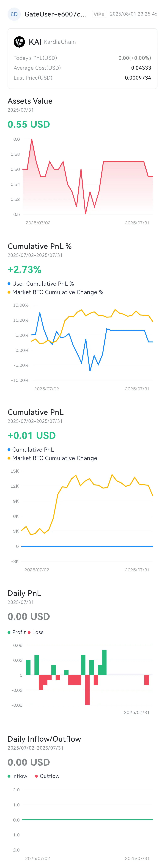Toggle Market BTC Cumulative Change % legend
This screenshot has height=868, width=165.
[x=9, y=292]
